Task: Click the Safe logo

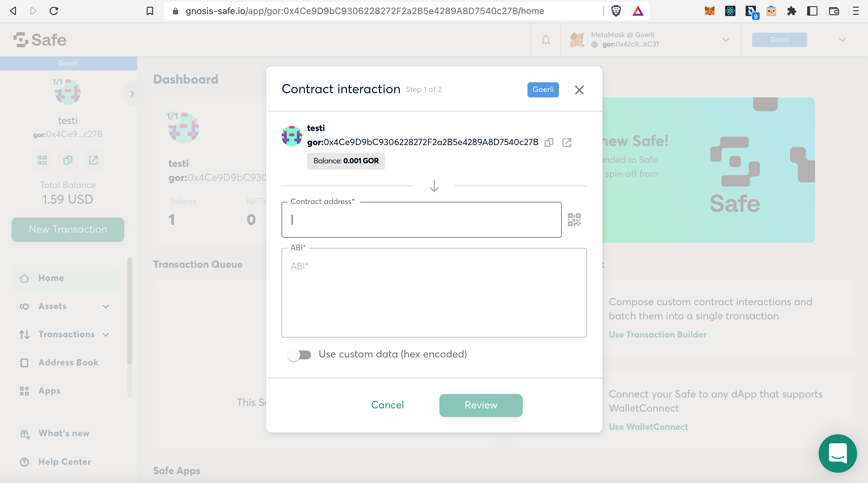Action: (x=40, y=40)
